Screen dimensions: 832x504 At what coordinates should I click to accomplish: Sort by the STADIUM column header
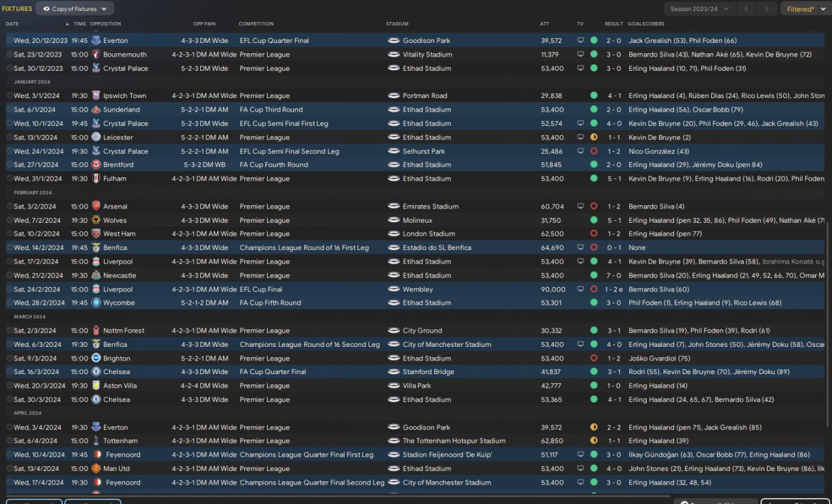pyautogui.click(x=398, y=24)
